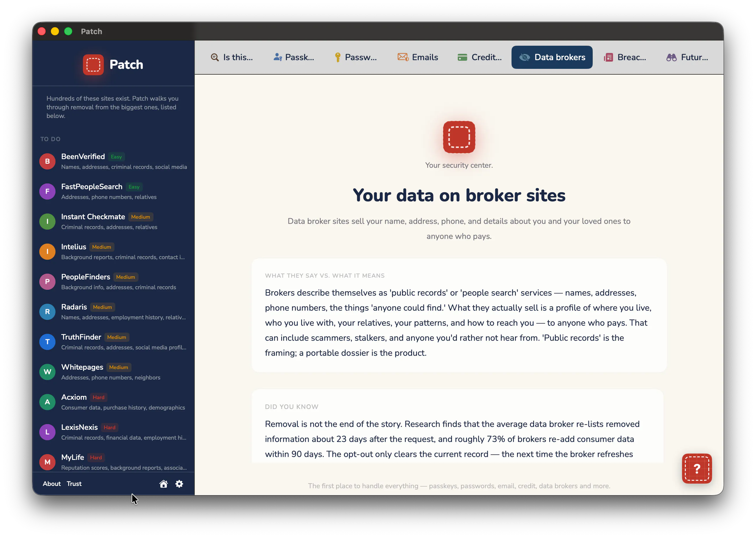The height and width of the screenshot is (538, 756).
Task: Select LexisNexis purple L avatar
Action: [x=47, y=432]
